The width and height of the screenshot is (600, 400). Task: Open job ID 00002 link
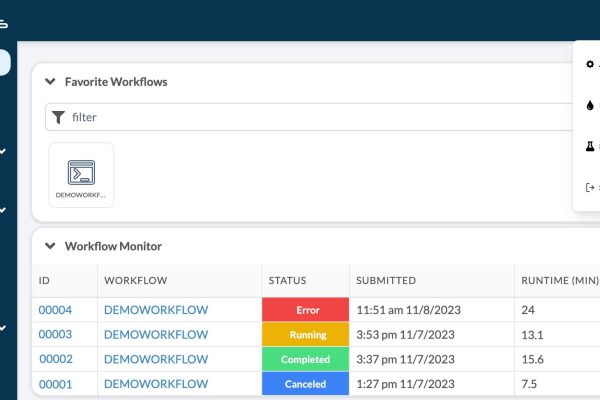click(x=56, y=359)
